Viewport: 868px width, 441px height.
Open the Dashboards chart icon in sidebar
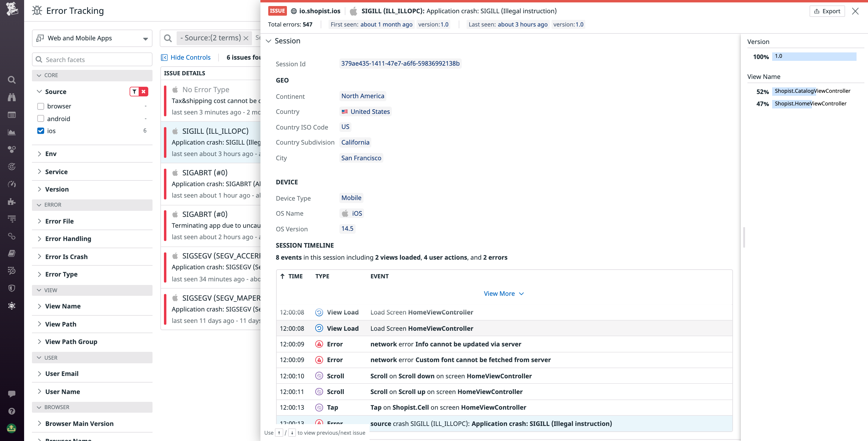pos(11,132)
